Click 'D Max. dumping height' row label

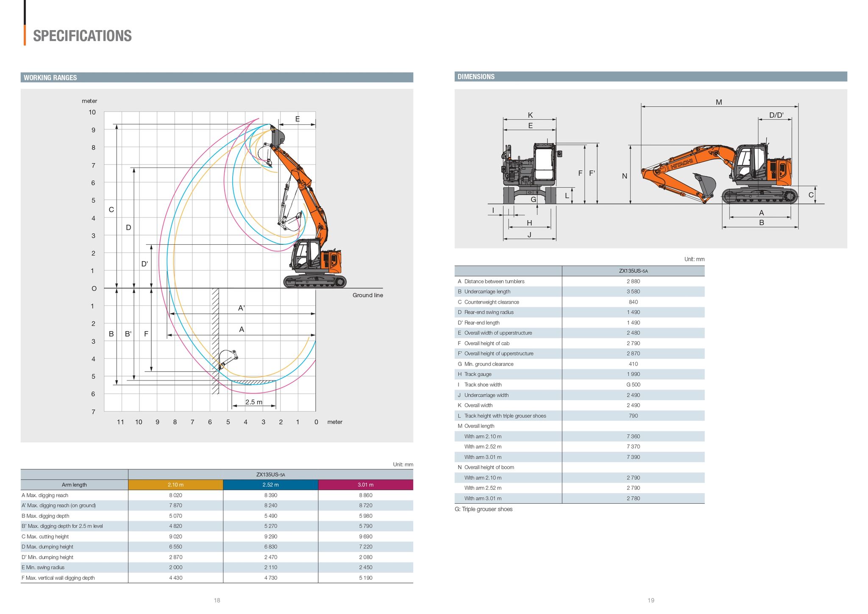47,547
